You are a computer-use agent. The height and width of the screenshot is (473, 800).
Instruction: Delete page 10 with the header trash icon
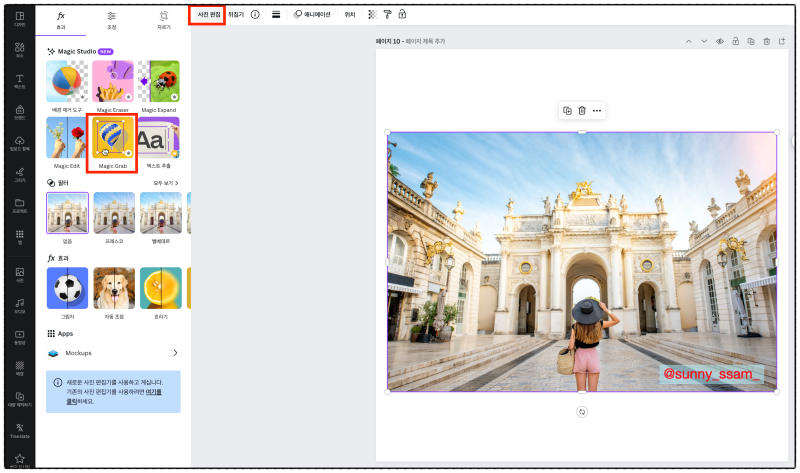[766, 41]
